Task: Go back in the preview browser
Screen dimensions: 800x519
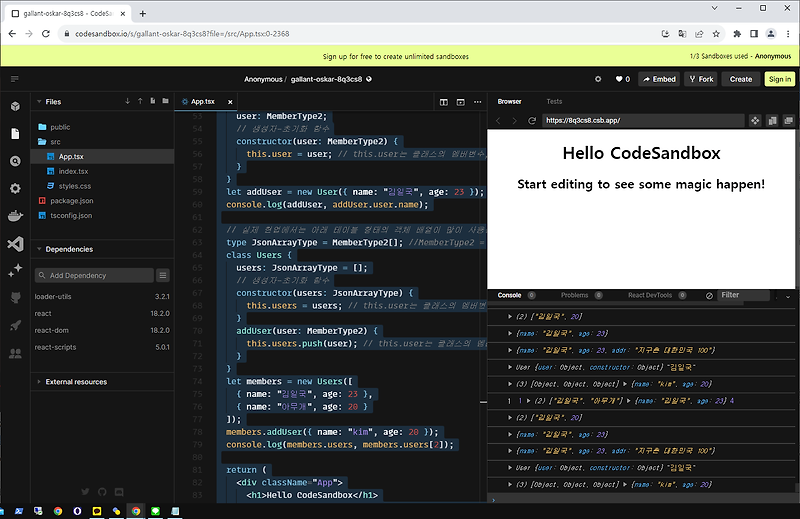Action: click(x=498, y=120)
